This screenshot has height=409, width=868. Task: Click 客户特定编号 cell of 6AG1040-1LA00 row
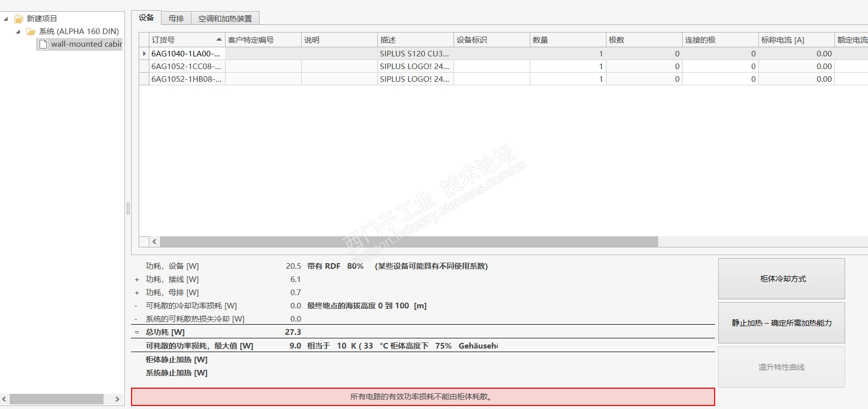[263, 53]
